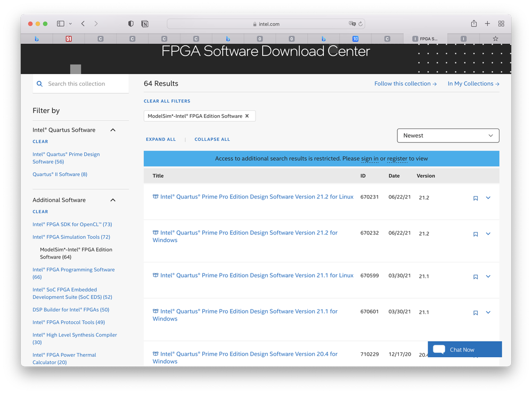Open the Newest sort dropdown
532x394 pixels.
coord(448,135)
